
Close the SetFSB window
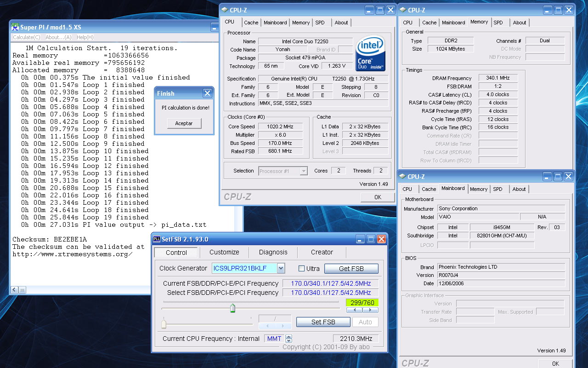(381, 239)
